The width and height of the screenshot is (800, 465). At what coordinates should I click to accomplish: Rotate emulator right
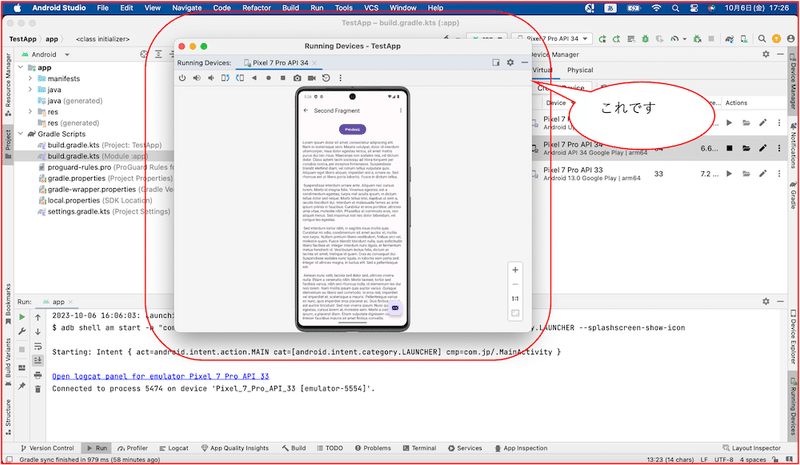(239, 78)
